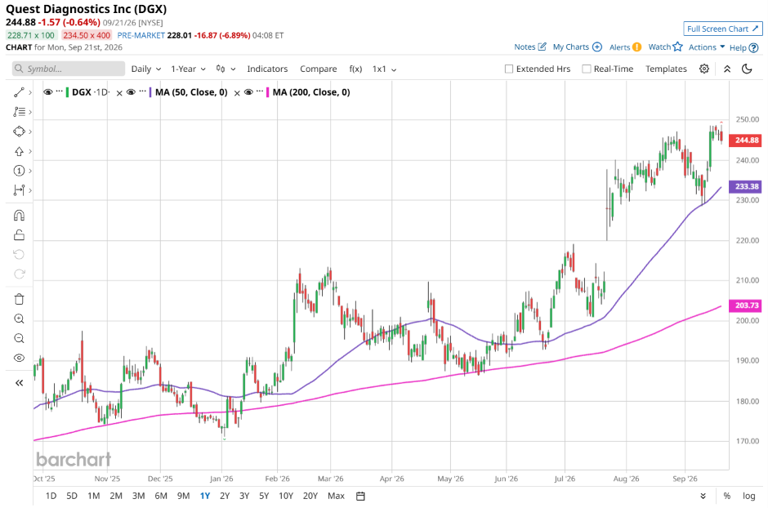Open MA 50 options menu
The height and width of the screenshot is (508, 768).
pyautogui.click(x=143, y=92)
